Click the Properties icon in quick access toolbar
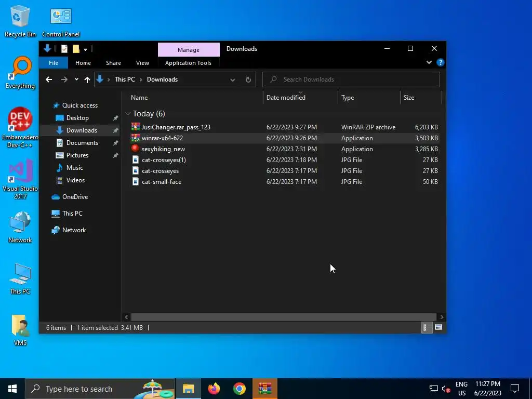The image size is (532, 399). [x=64, y=49]
